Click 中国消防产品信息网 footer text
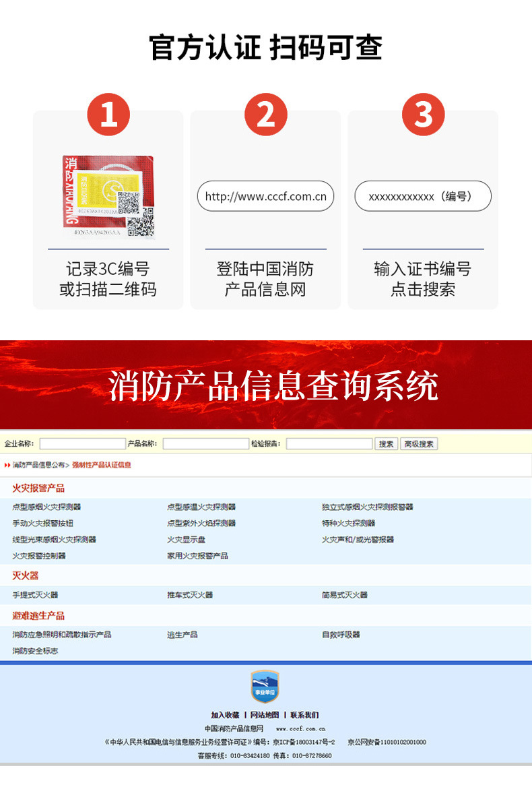The height and width of the screenshot is (787, 532). coord(234,728)
